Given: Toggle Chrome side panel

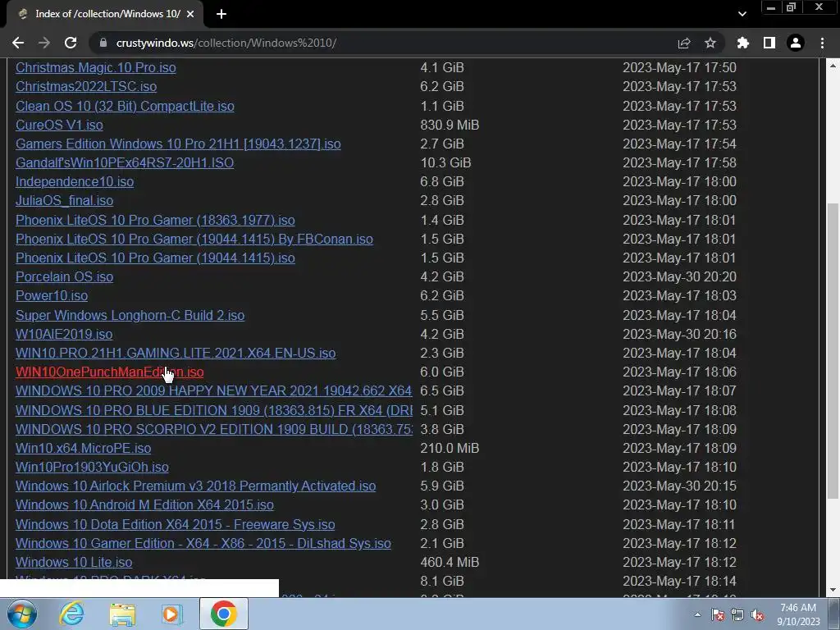Looking at the screenshot, I should [769, 43].
